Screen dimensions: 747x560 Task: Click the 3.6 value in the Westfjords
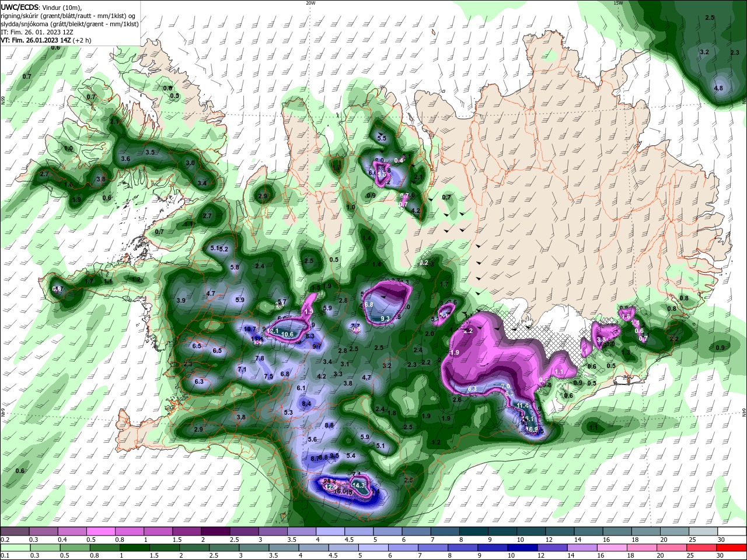(x=125, y=159)
